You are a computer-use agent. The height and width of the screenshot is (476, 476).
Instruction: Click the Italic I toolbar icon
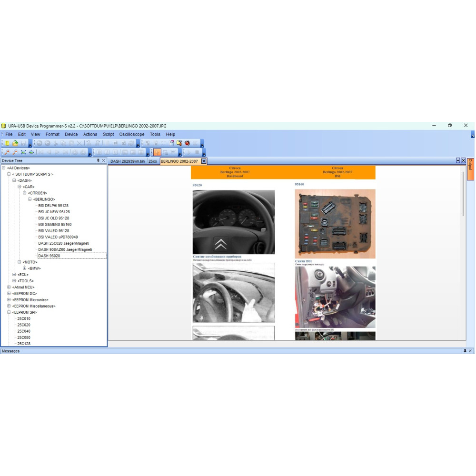[107, 152]
